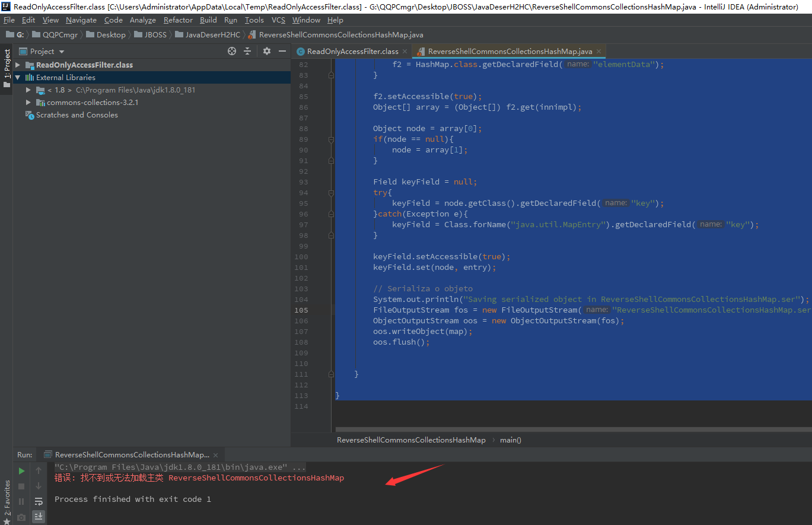This screenshot has height=525, width=812.
Task: Click the G: drive breadcrumb in navigation bar
Action: pos(15,35)
